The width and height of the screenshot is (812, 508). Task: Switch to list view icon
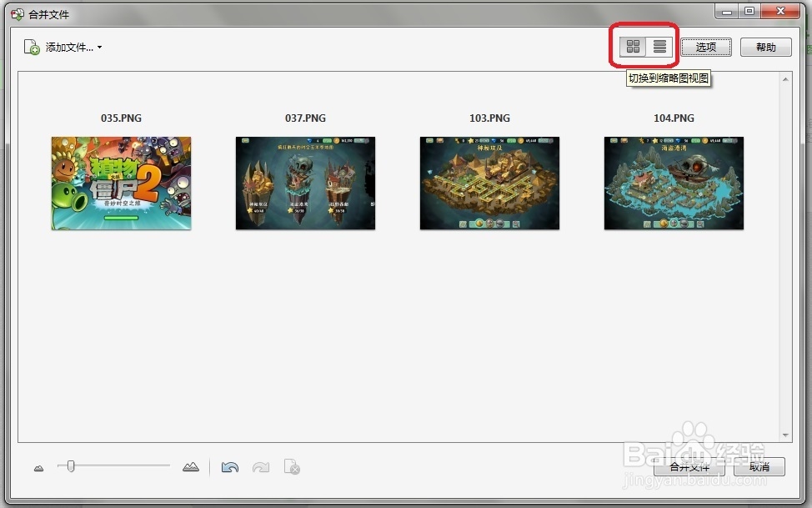[x=659, y=47]
